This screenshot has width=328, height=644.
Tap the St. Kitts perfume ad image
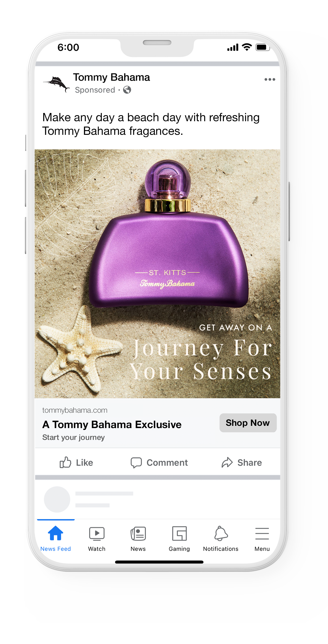(x=157, y=273)
